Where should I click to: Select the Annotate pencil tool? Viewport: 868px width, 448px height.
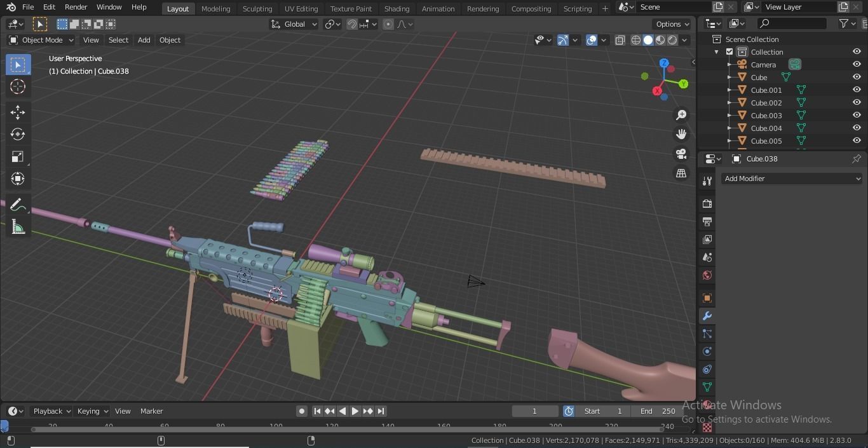18,205
